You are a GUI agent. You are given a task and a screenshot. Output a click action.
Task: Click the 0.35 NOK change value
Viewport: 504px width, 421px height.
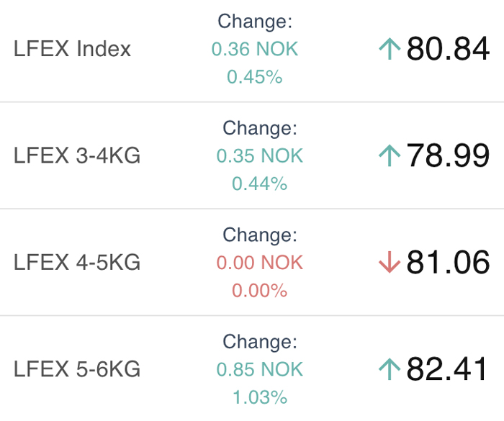tap(260, 156)
